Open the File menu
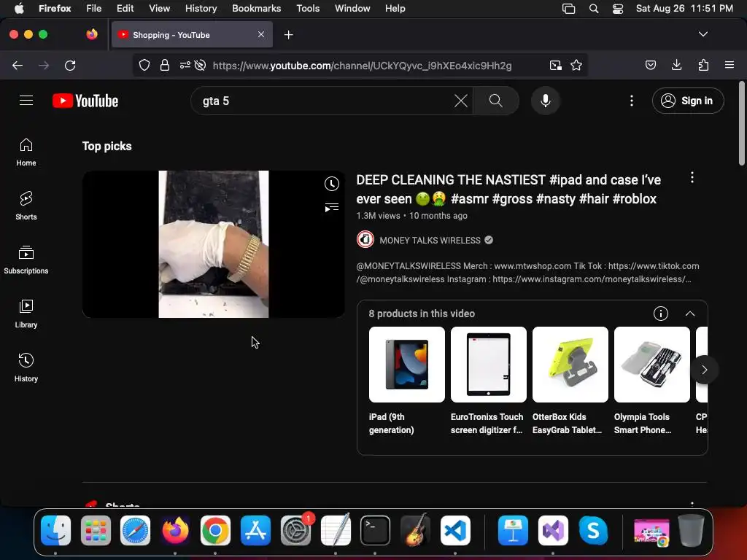 pyautogui.click(x=94, y=9)
